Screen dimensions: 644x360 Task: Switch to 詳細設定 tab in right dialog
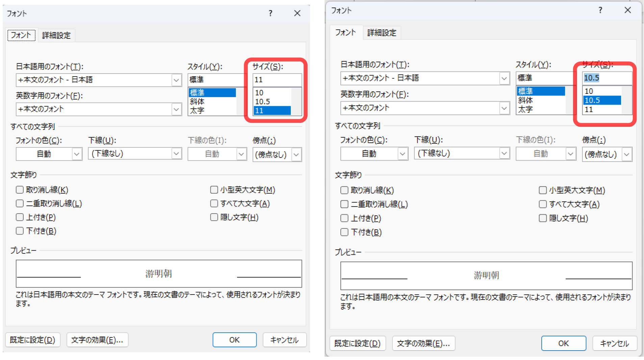pos(382,33)
